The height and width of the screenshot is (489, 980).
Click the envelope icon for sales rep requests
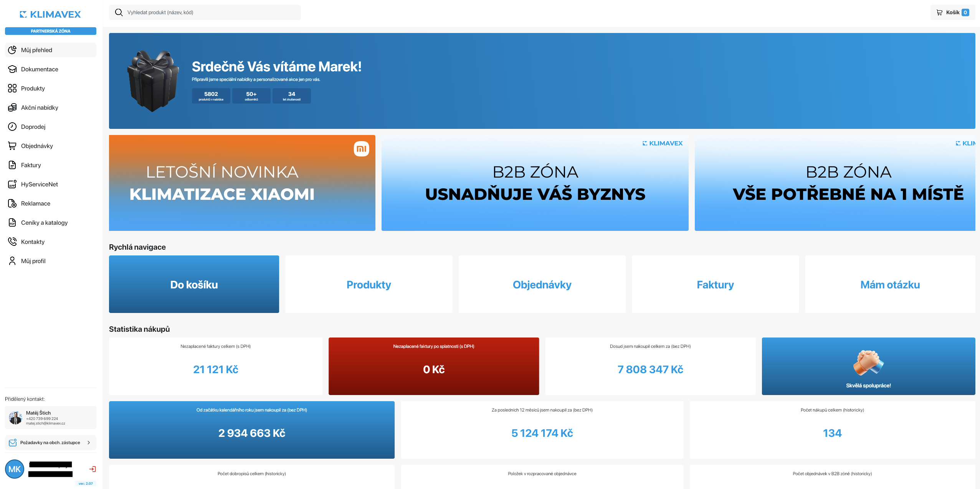click(x=13, y=443)
